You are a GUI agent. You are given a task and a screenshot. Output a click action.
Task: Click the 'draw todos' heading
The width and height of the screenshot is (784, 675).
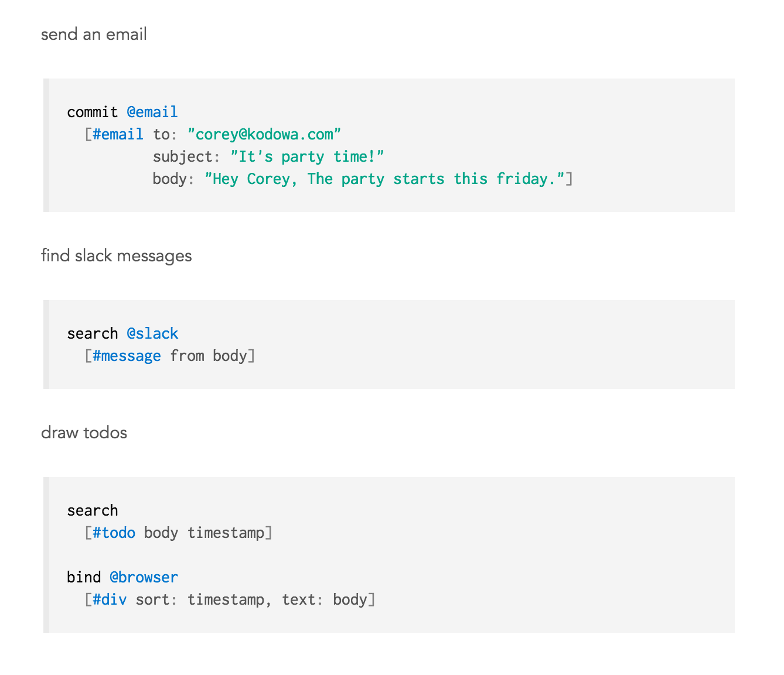click(84, 433)
